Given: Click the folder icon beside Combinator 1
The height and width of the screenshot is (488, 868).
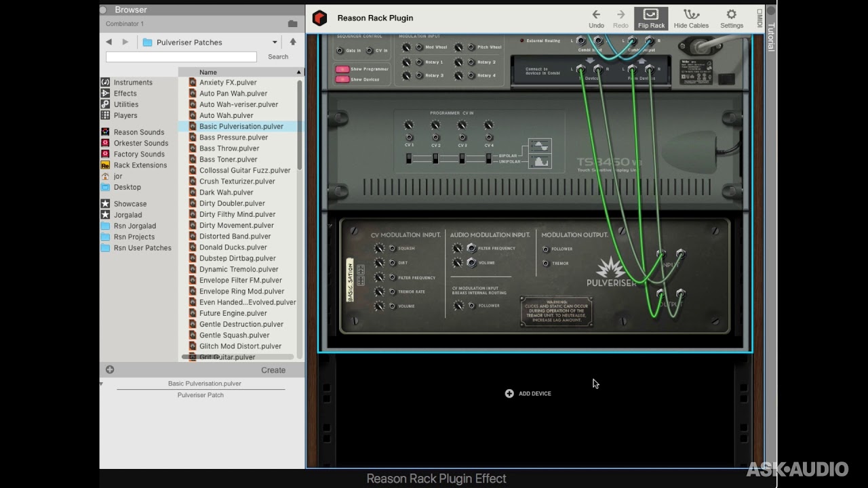Looking at the screenshot, I should click(x=292, y=24).
